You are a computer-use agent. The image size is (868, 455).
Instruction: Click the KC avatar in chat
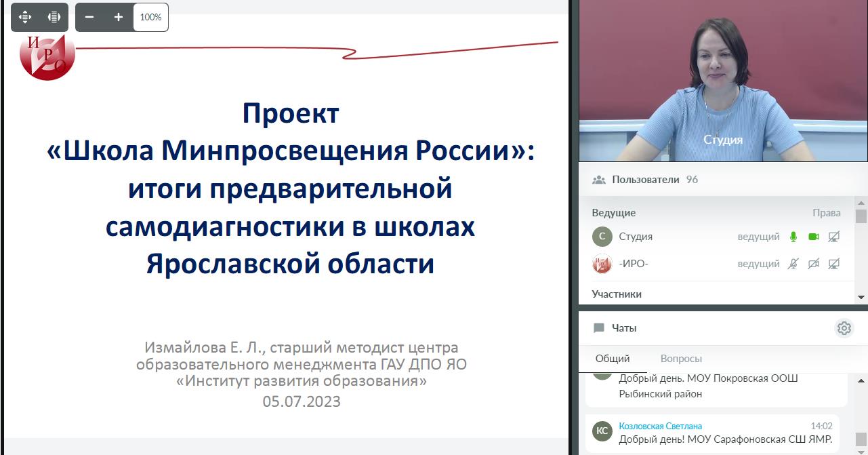pos(602,431)
